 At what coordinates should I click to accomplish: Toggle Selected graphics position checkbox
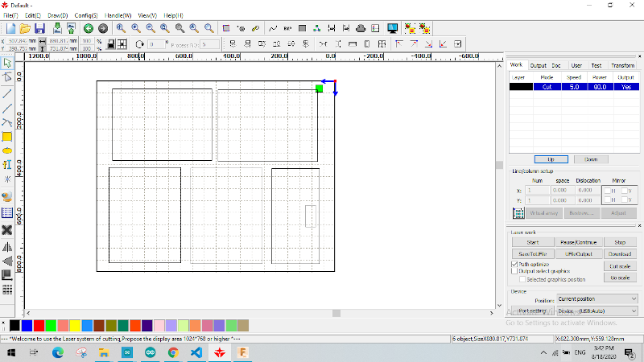522,279
